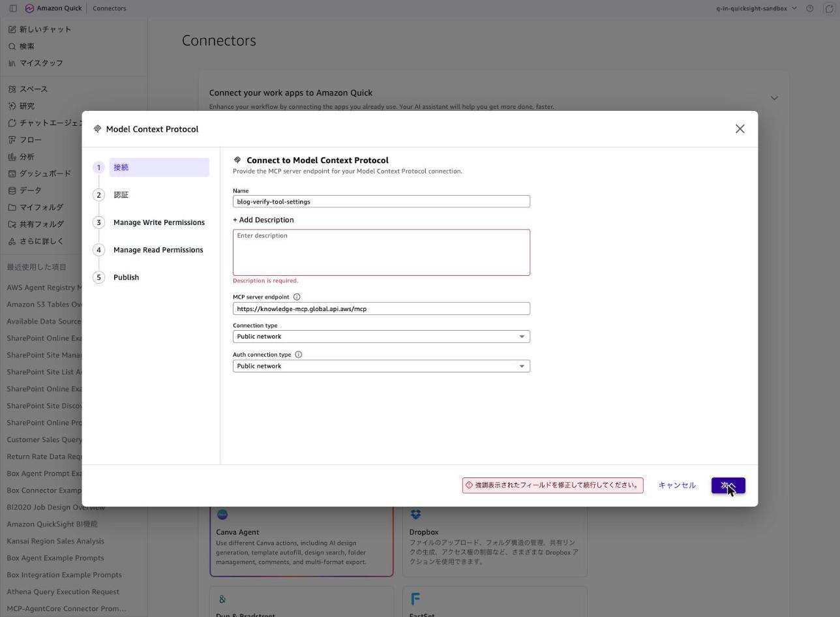
Task: Open recent item Athena Query Execution Request
Action: pos(63,592)
